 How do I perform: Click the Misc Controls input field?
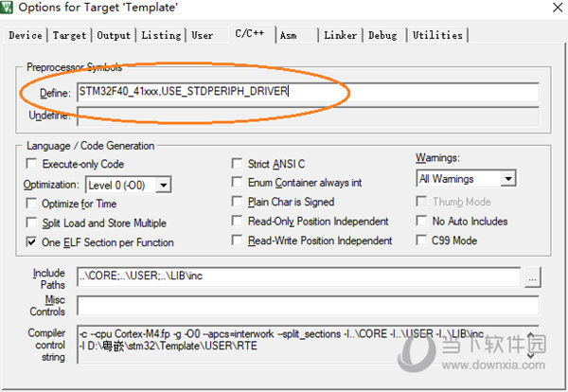coord(308,305)
